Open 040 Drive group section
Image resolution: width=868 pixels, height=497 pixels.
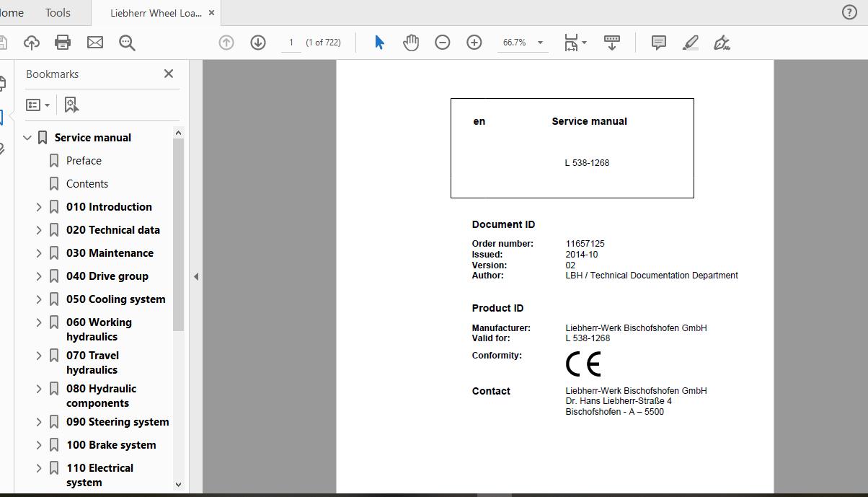107,276
